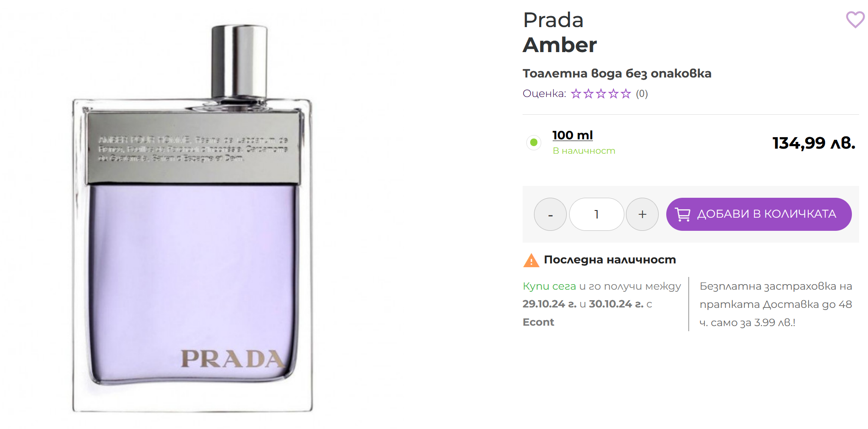
Task: Click the orange warning triangle icon
Action: tap(531, 260)
